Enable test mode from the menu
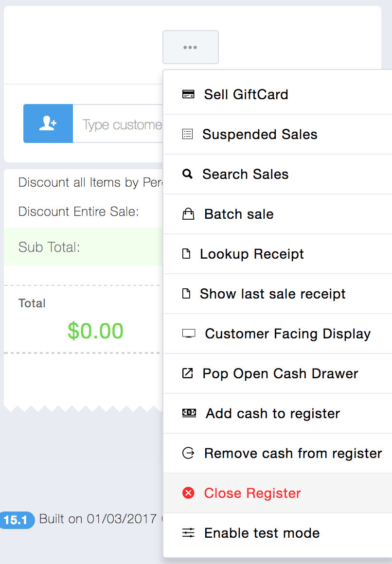The width and height of the screenshot is (392, 564). (262, 533)
